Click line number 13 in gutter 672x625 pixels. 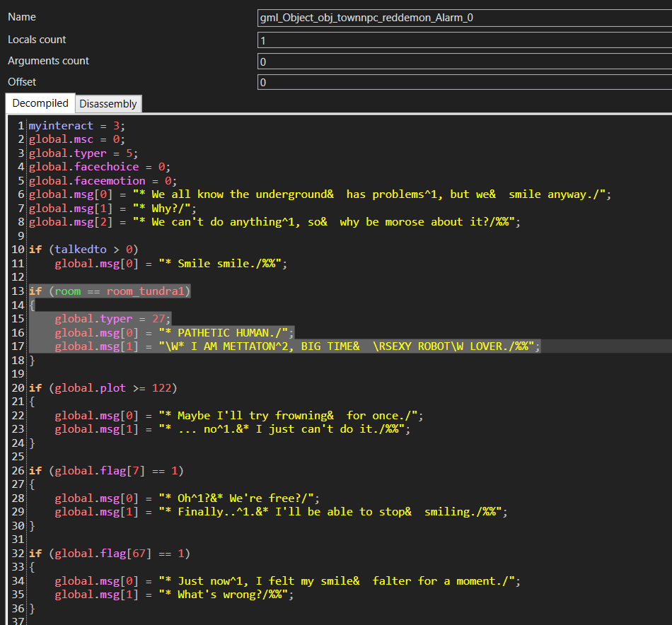click(18, 291)
